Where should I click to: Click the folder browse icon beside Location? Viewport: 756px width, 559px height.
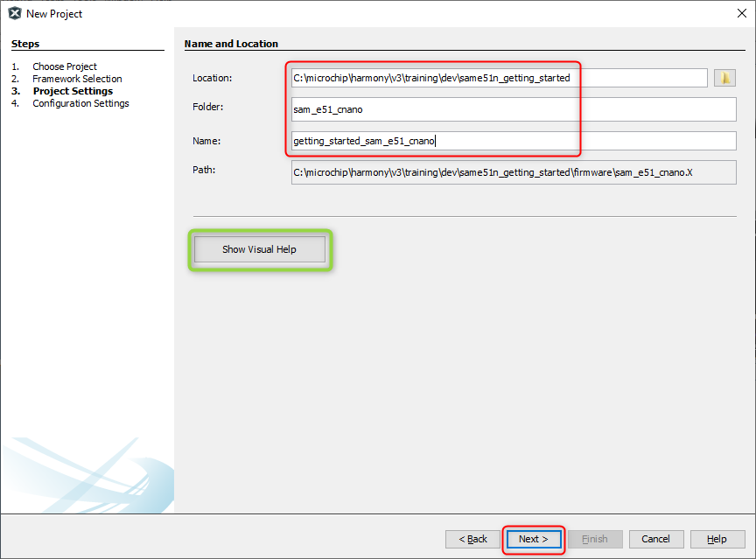click(724, 78)
